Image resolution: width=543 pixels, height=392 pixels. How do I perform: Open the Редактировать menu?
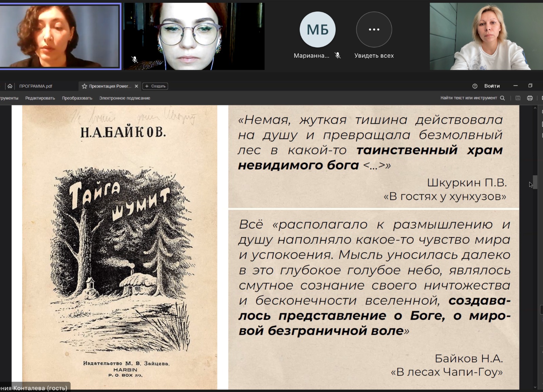coord(40,98)
